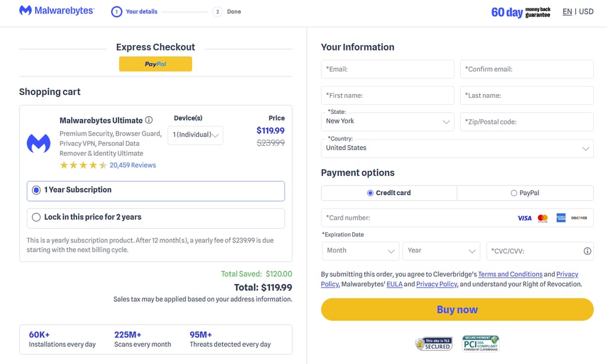The width and height of the screenshot is (607, 364).
Task: Open expiration Month dropdown
Action: tap(360, 251)
